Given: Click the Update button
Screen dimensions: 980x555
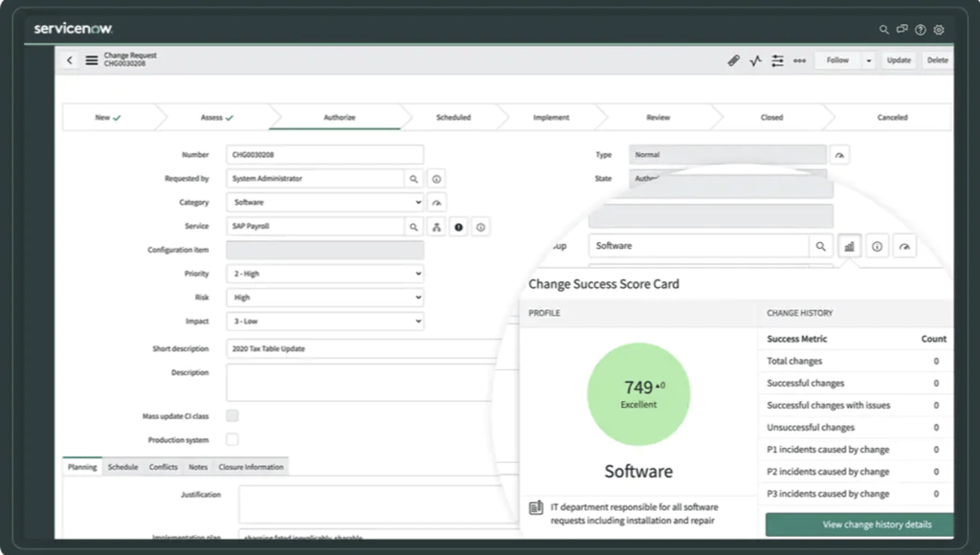Looking at the screenshot, I should pos(898,59).
